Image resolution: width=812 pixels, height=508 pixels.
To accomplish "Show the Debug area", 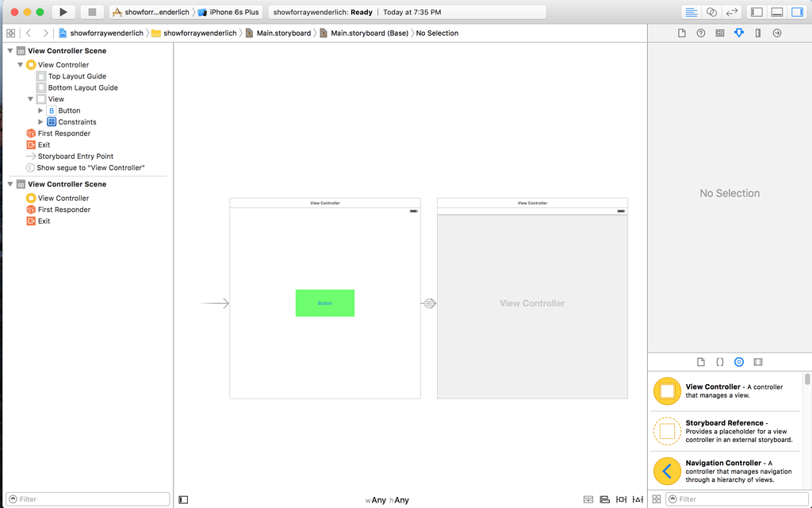I will tap(776, 11).
